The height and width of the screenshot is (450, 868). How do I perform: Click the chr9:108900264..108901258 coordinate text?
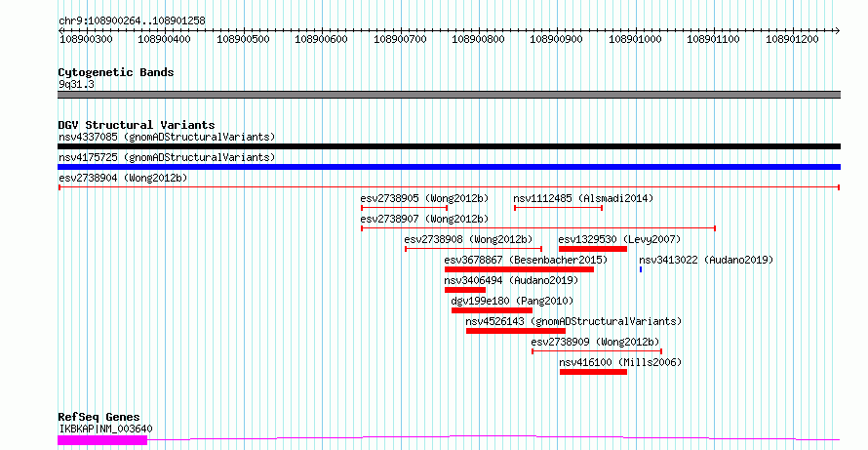pos(133,21)
